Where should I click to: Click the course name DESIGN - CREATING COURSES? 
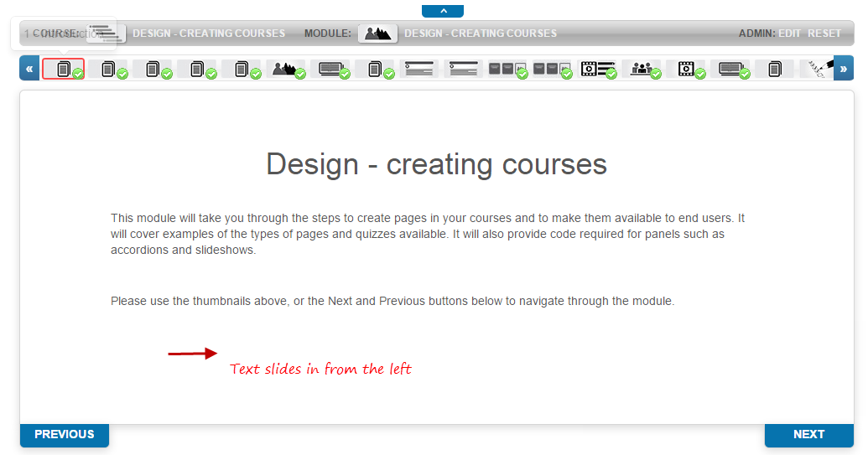[209, 34]
